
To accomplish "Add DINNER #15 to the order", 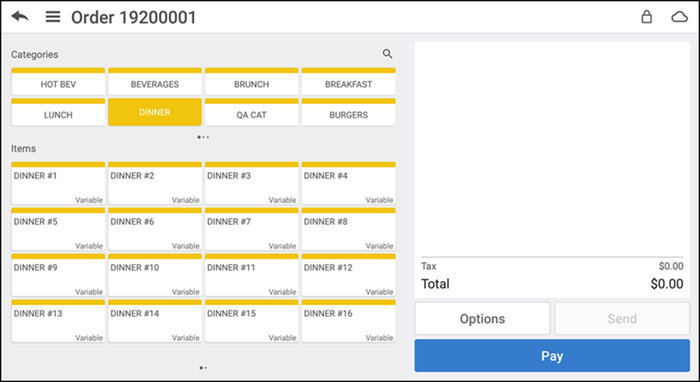I will coord(252,321).
